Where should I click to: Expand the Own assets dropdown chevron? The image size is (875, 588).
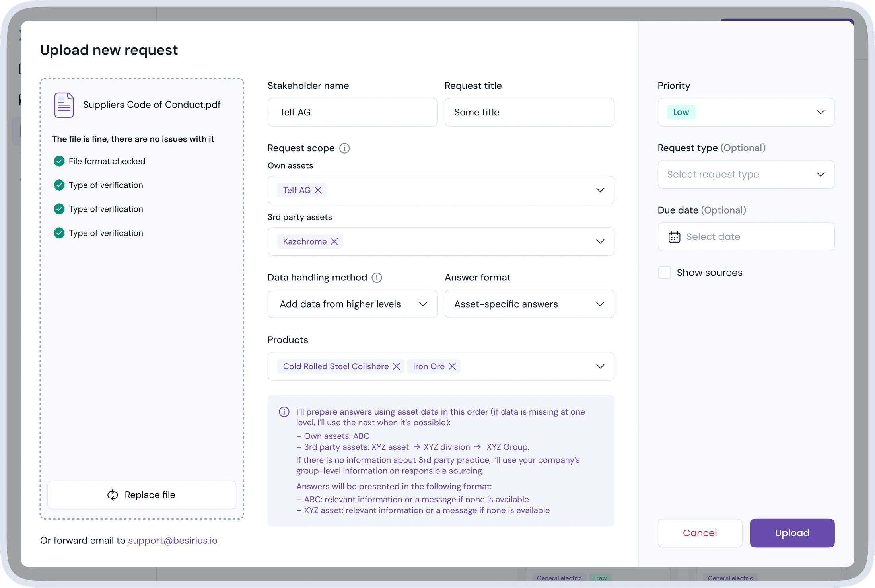coord(600,190)
